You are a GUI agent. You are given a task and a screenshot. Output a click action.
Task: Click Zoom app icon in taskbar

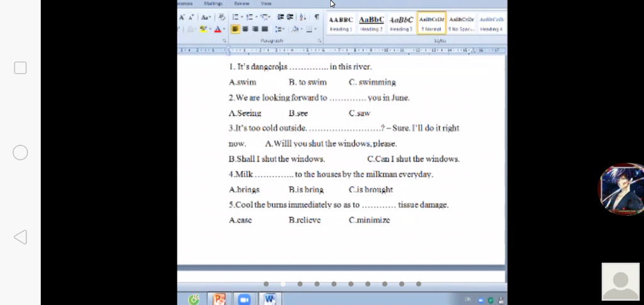click(245, 299)
